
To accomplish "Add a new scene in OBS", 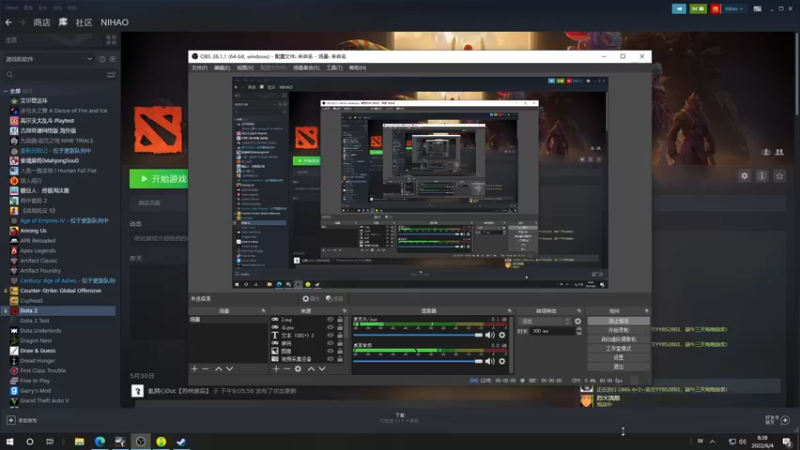I will 194,368.
